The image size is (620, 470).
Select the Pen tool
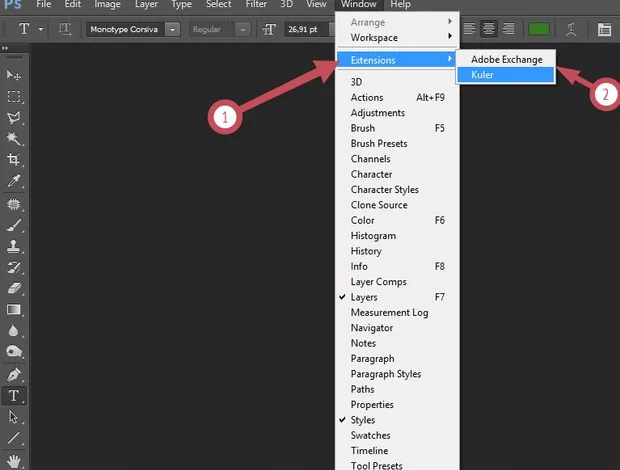[14, 374]
